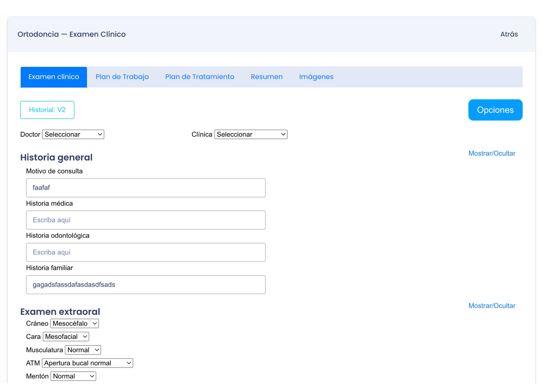This screenshot has width=542, height=392.
Task: Open the Cara Mesofacial dropdown
Action: click(66, 337)
